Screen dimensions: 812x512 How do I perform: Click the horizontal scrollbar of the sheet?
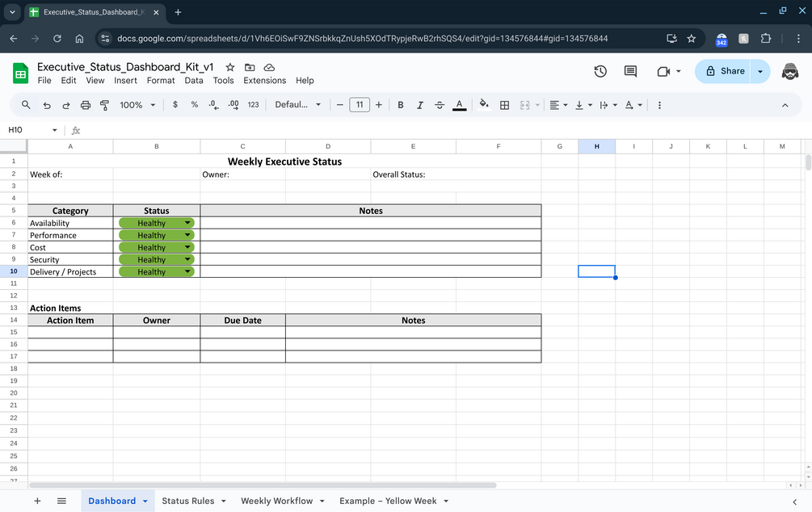pos(263,485)
